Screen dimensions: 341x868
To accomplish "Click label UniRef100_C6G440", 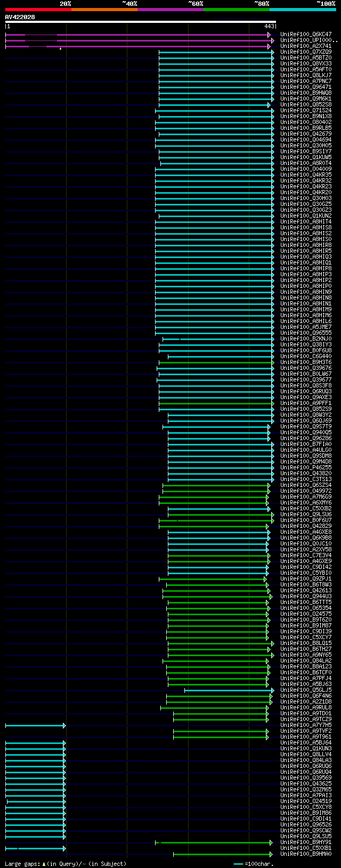I will [306, 357].
